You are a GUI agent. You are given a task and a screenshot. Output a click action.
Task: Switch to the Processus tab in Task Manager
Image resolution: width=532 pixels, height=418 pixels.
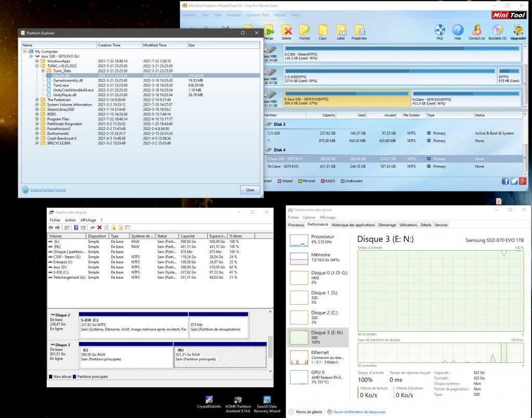pos(296,225)
